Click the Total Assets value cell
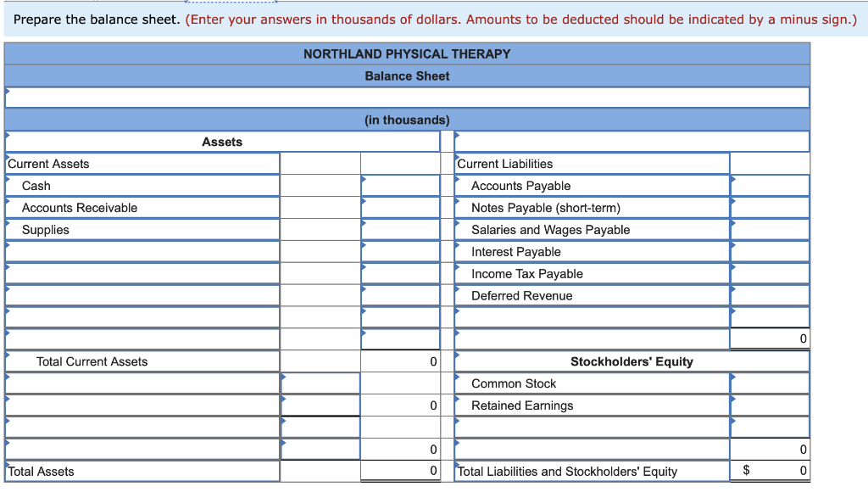Viewport: 868px width, 492px height. click(x=400, y=471)
